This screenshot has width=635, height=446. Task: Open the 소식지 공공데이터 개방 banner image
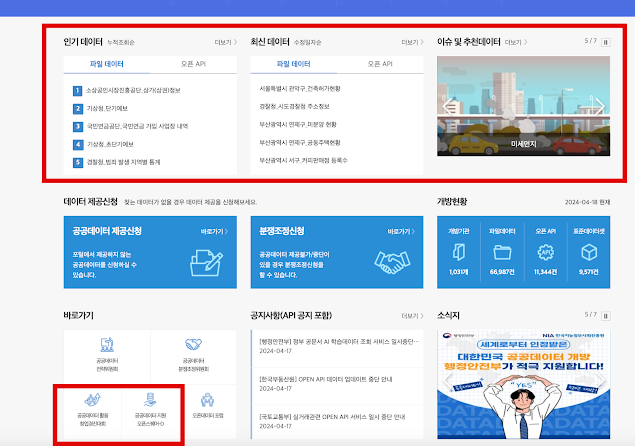pyautogui.click(x=523, y=384)
